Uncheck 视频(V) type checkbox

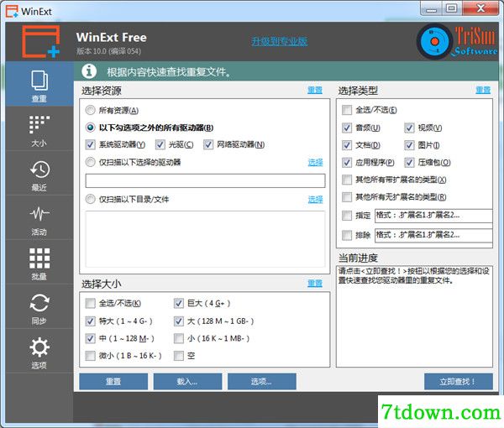tap(409, 128)
